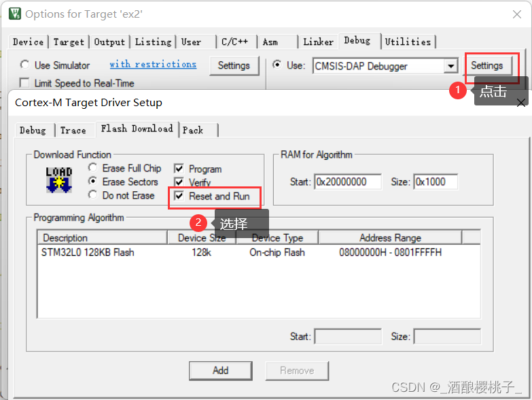Follow the 'with restrictions' link
The image size is (532, 400).
[153, 64]
